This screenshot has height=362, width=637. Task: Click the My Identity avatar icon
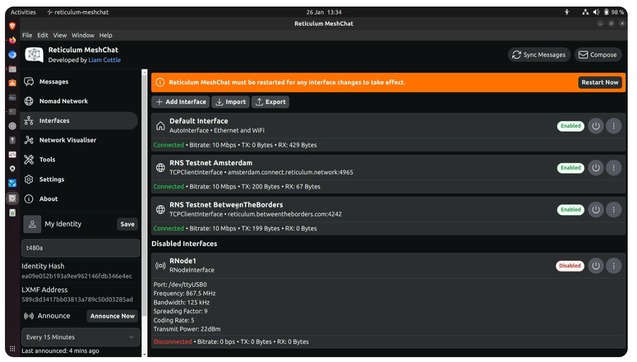pos(32,224)
